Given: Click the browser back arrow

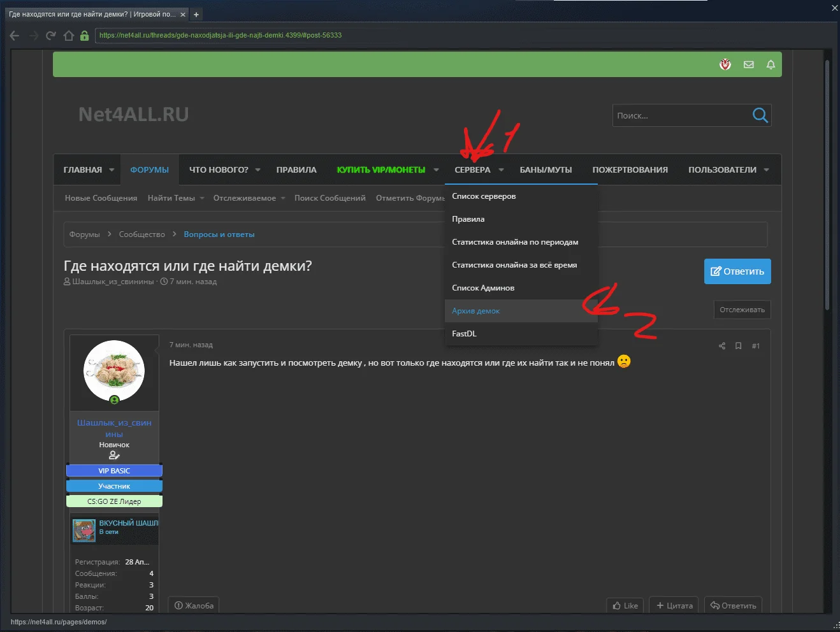Looking at the screenshot, I should [15, 36].
